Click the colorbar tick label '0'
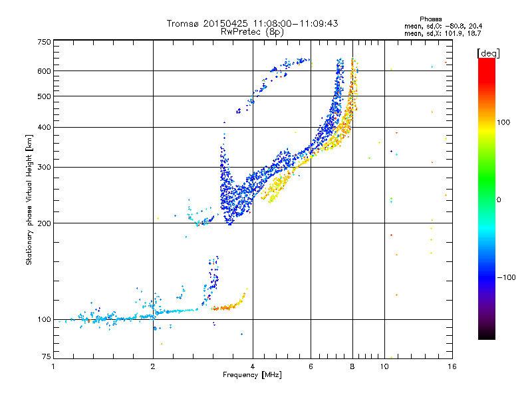 (x=499, y=200)
